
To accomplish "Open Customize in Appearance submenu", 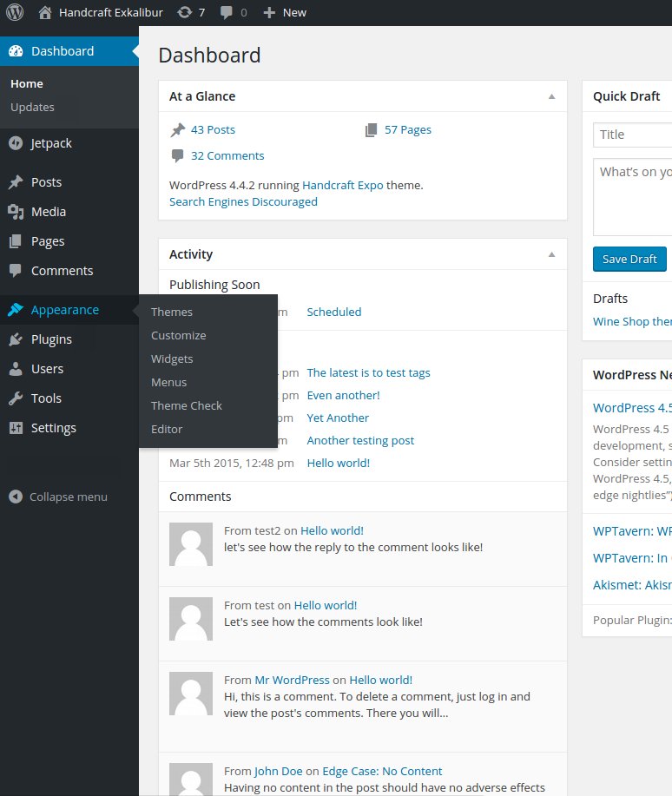I will 178,336.
